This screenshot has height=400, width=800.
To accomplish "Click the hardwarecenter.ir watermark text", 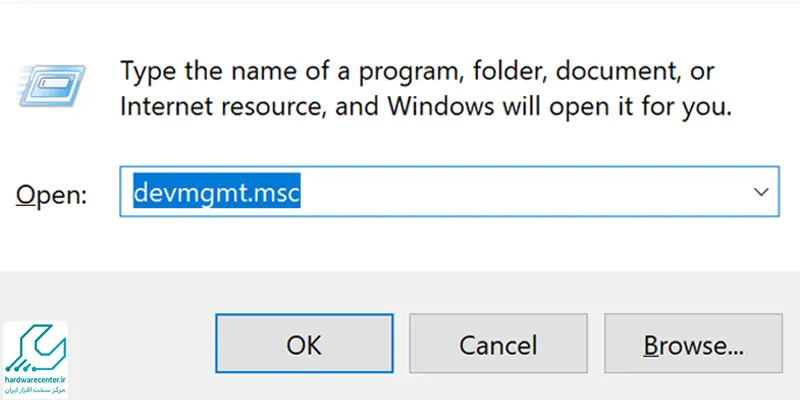I will pos(36,380).
